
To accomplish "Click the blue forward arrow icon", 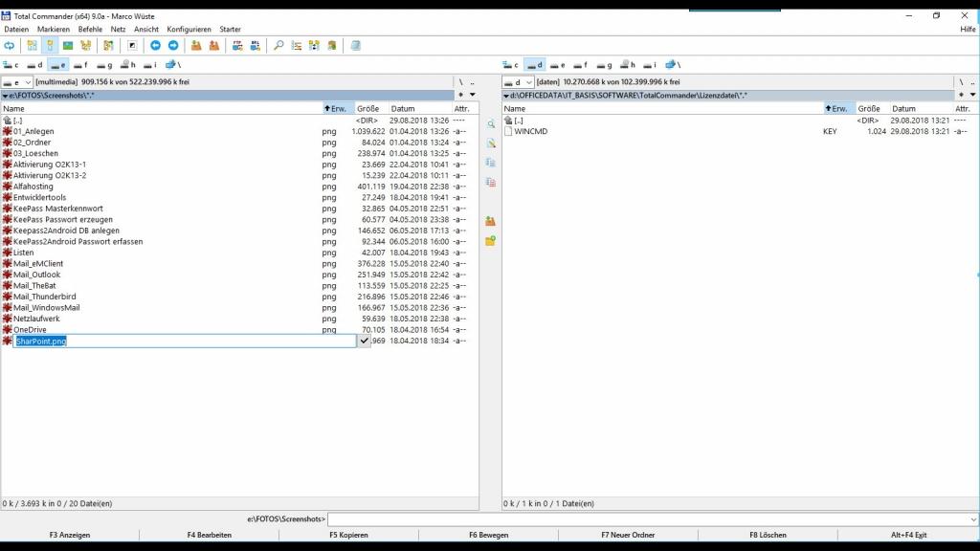I will pos(173,45).
